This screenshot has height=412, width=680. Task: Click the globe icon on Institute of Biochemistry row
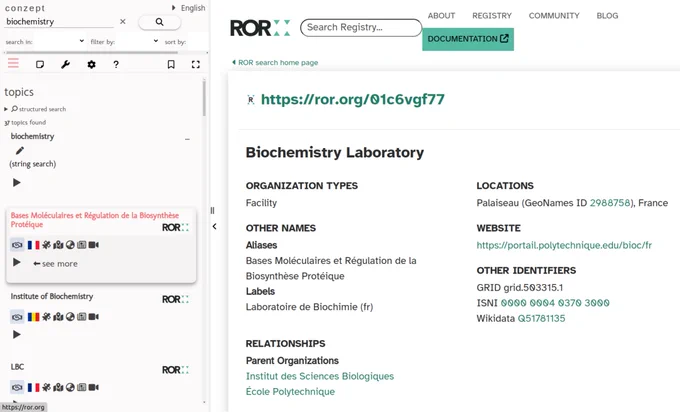coord(70,317)
